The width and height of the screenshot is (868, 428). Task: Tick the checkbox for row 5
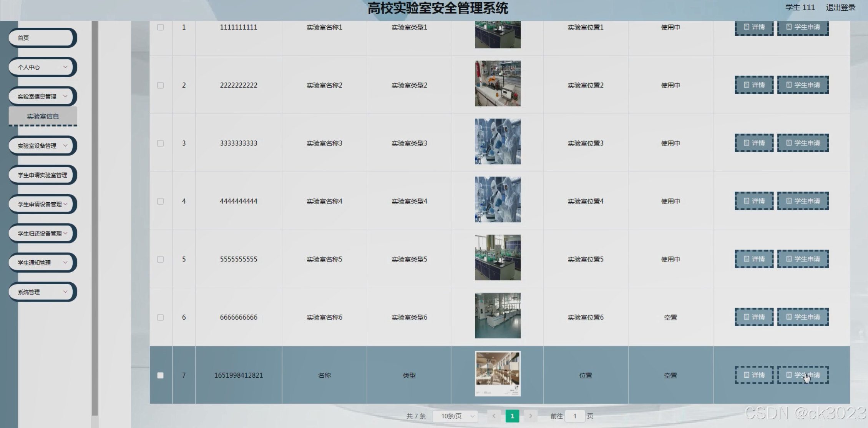point(160,259)
